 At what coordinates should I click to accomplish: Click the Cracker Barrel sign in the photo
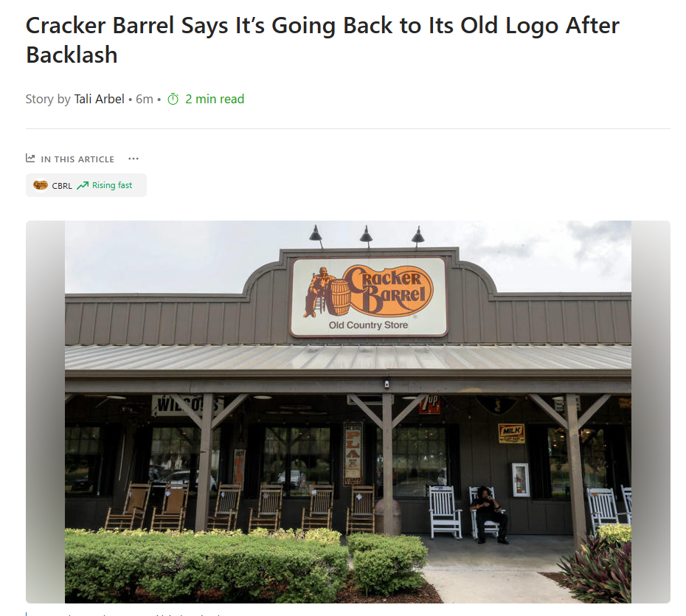pos(368,297)
